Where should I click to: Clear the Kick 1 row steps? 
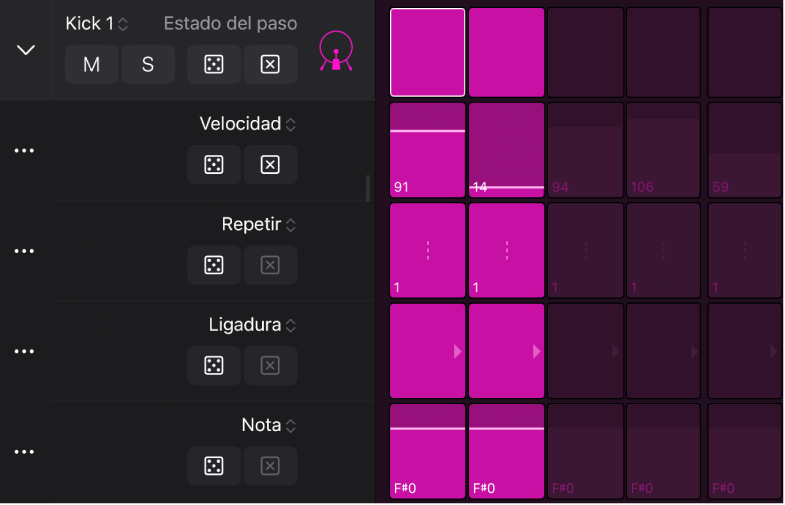270,65
